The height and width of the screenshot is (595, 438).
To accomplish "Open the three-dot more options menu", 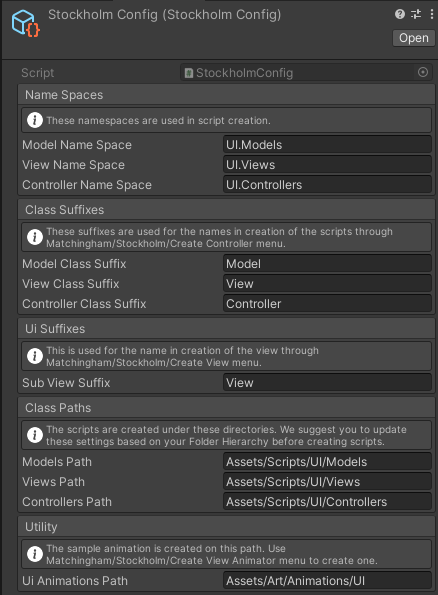I will point(432,14).
